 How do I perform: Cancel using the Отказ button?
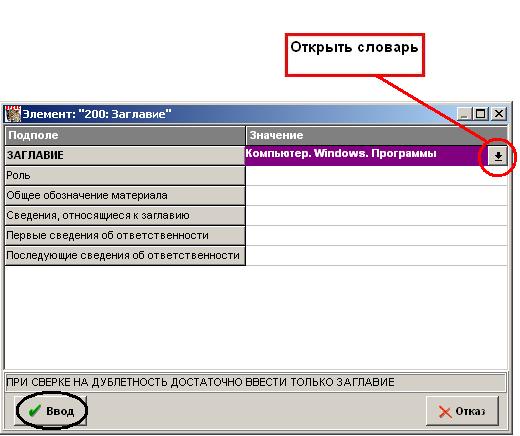coord(462,411)
